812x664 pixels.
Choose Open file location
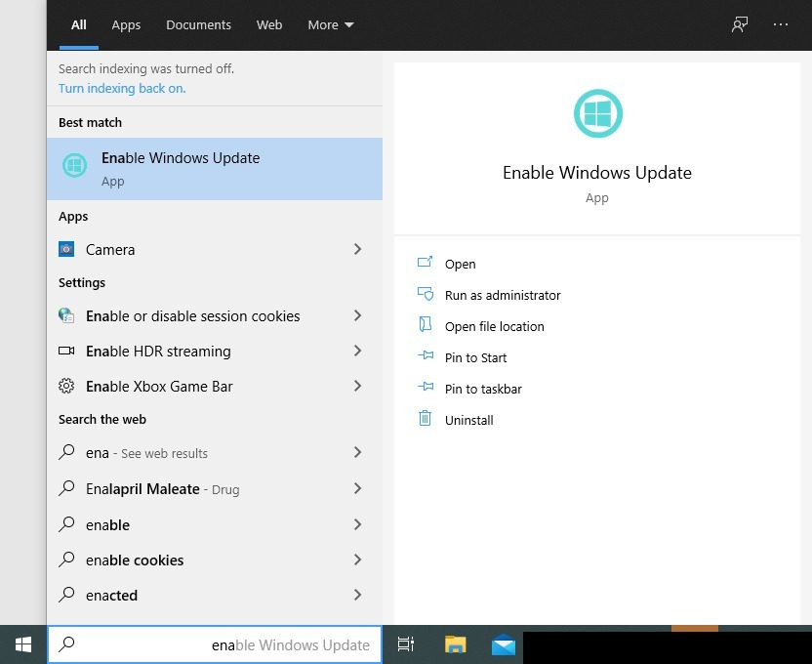click(x=494, y=326)
